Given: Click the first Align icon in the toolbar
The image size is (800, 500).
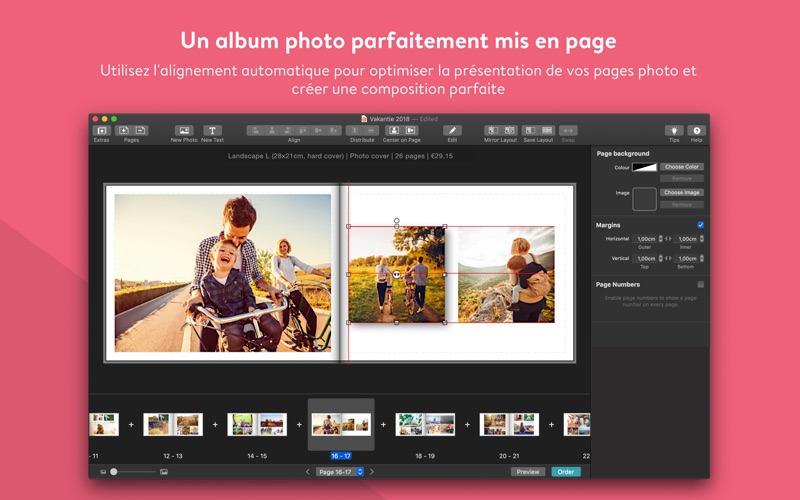Looking at the screenshot, I should click(255, 131).
